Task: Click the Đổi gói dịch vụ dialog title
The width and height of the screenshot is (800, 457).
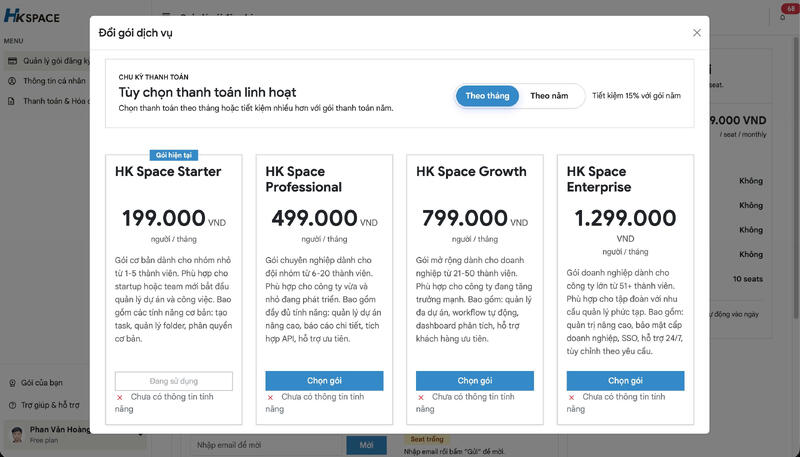Action: tap(136, 33)
